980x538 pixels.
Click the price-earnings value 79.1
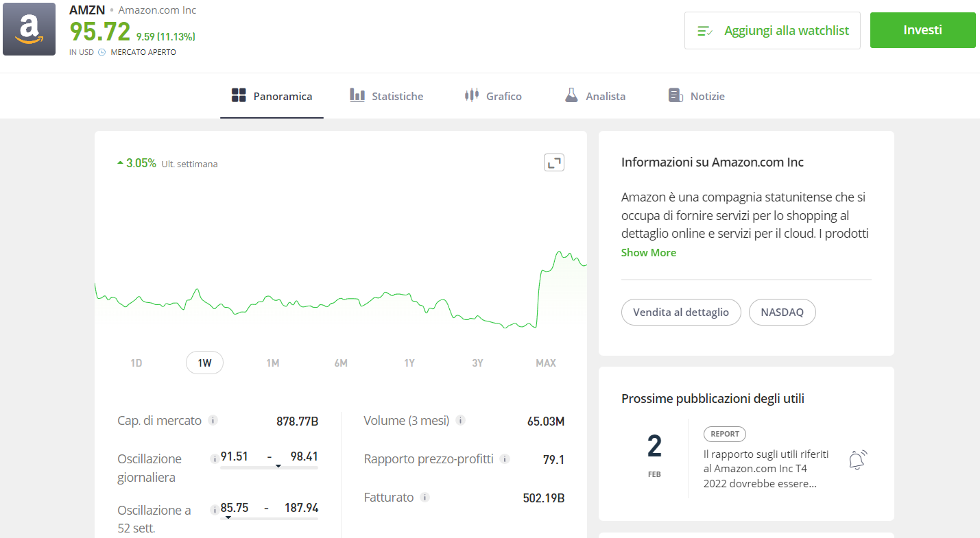pyautogui.click(x=553, y=460)
